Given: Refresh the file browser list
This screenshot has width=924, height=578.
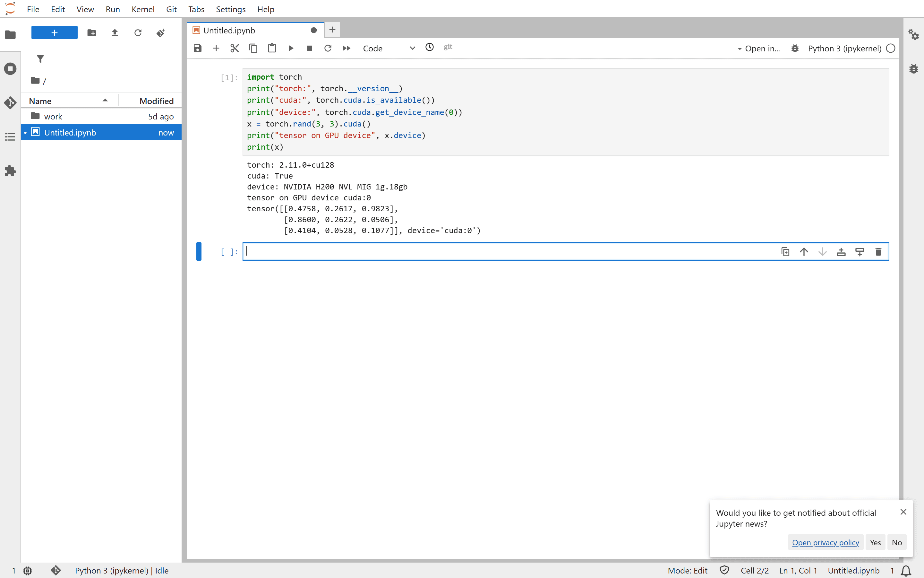Looking at the screenshot, I should pos(138,33).
